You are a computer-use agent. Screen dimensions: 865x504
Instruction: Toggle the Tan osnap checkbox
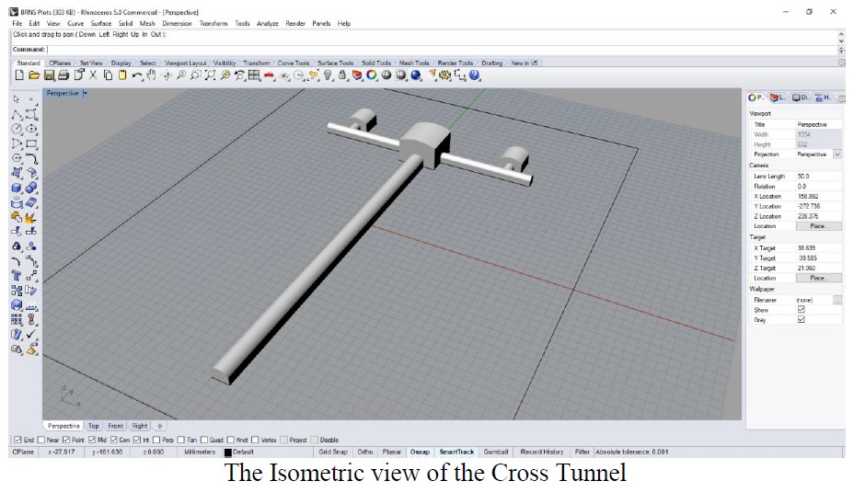tap(181, 440)
